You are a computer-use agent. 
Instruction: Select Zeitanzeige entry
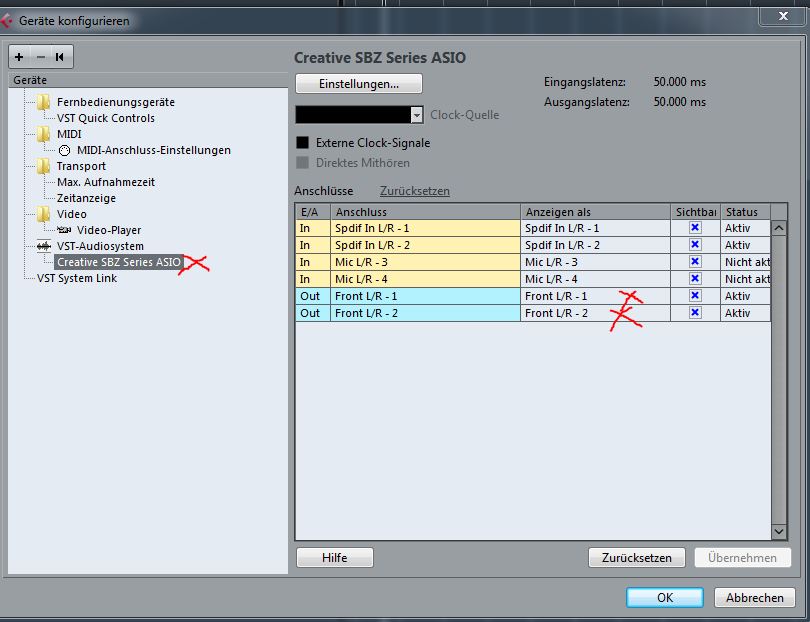pyautogui.click(x=86, y=198)
